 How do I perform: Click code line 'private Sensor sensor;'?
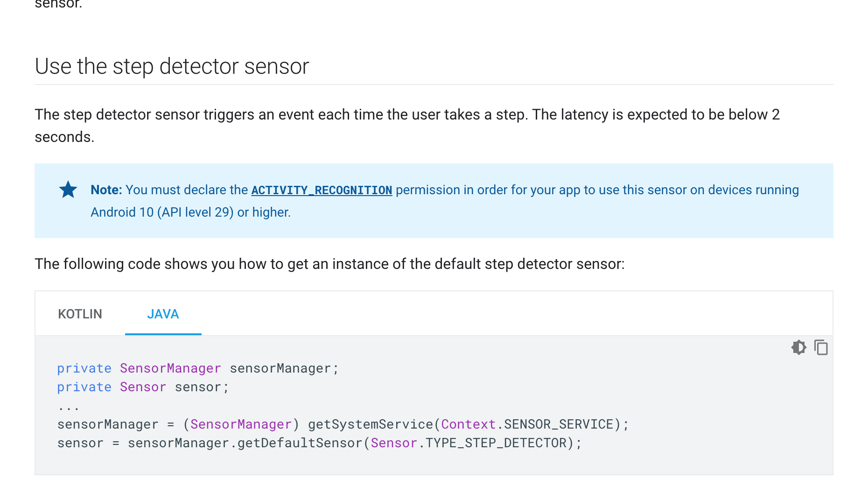tap(143, 387)
